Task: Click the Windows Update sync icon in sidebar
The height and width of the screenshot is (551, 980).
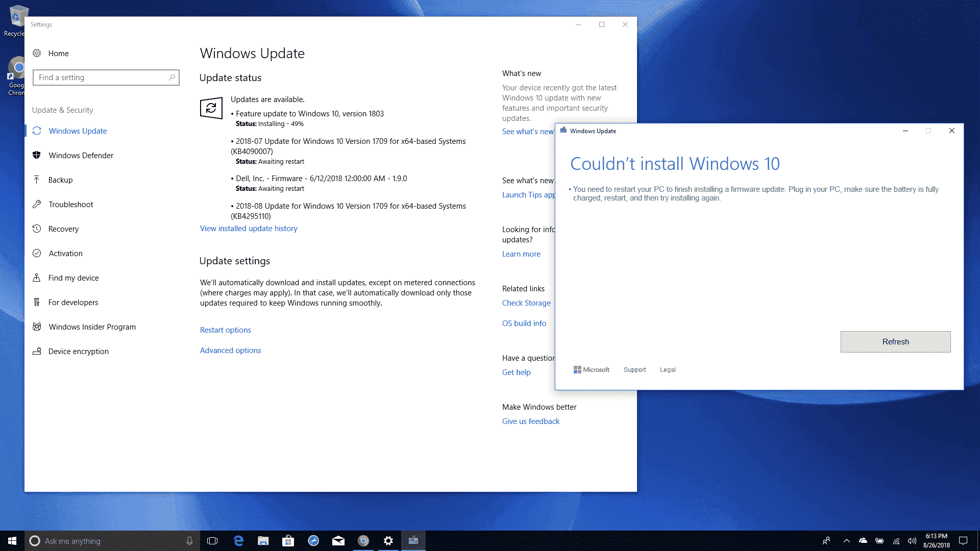Action: click(37, 131)
